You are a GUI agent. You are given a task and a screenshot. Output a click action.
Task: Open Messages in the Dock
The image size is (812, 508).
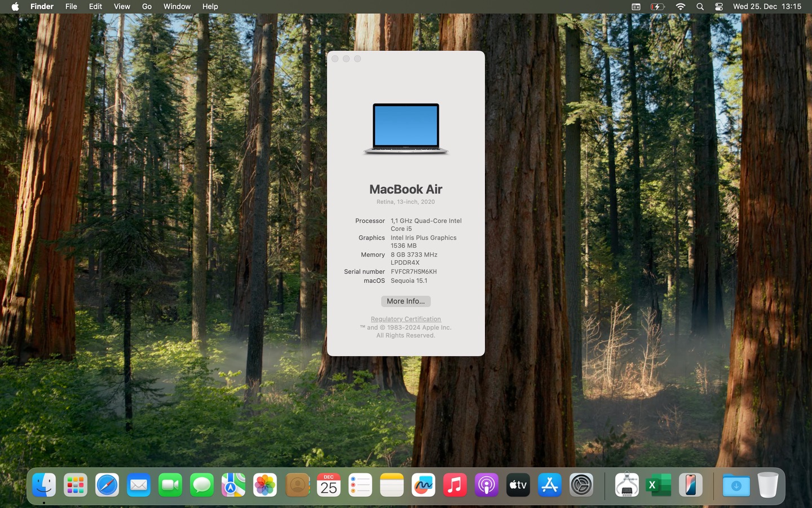pyautogui.click(x=202, y=485)
